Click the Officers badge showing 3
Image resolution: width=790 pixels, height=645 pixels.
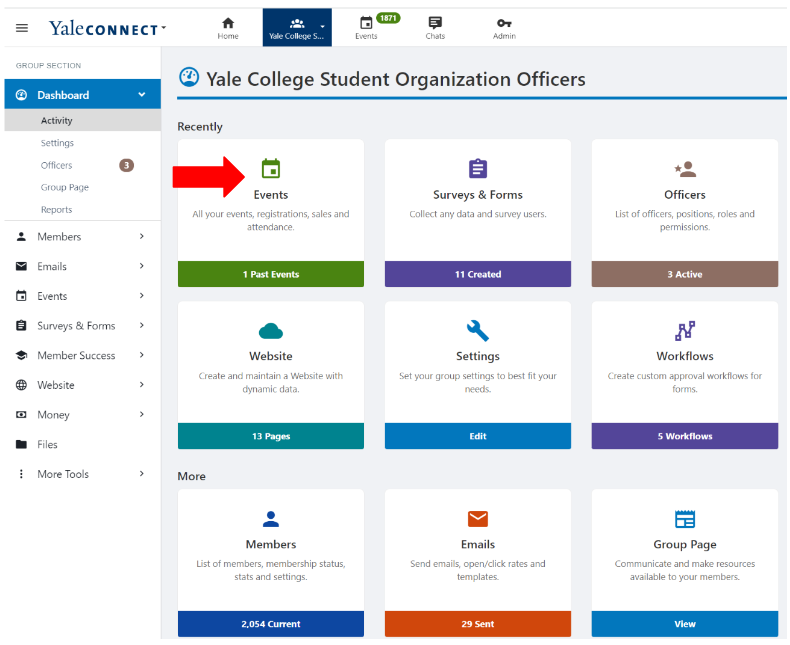[126, 165]
